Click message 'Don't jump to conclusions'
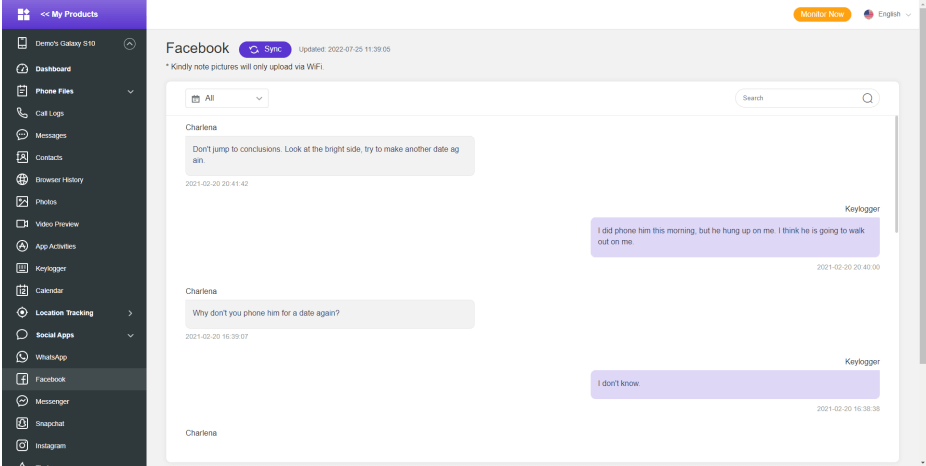Screen dimensions: 926x466 click(330, 155)
